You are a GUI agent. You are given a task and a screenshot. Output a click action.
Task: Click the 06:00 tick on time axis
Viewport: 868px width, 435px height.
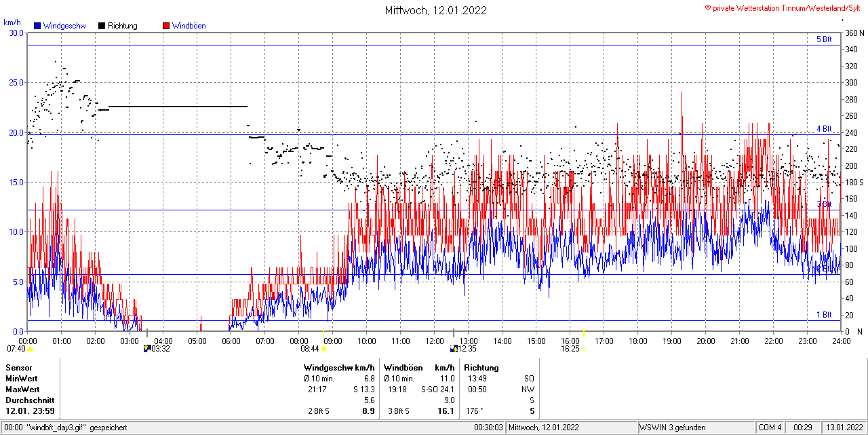231,341
